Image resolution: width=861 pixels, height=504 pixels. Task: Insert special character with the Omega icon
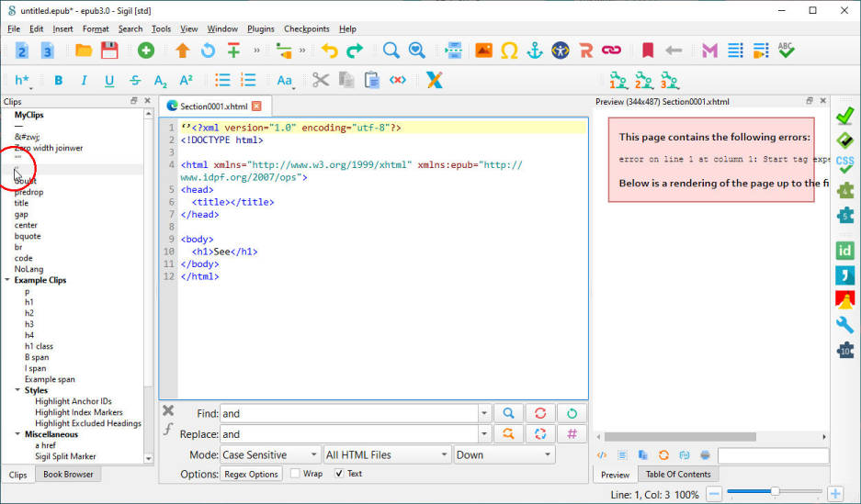[x=508, y=50]
